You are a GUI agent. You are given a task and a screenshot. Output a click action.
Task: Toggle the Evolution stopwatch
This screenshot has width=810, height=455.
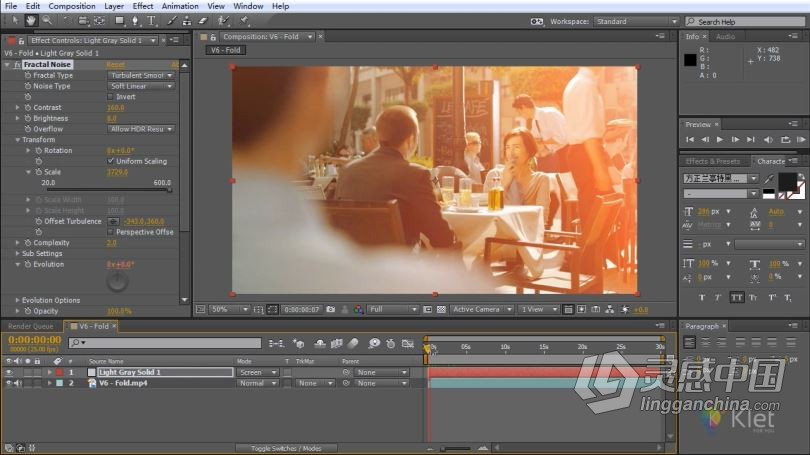(x=28, y=264)
